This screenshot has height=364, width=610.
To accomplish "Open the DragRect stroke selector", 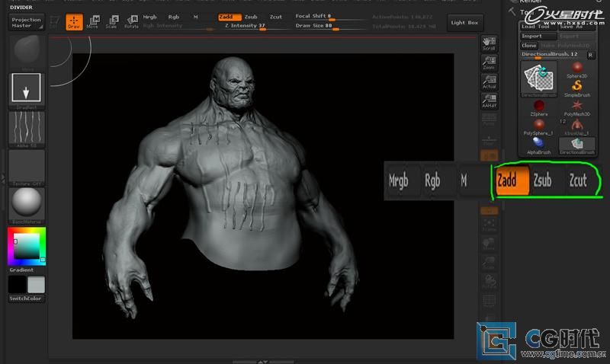I will tap(27, 91).
